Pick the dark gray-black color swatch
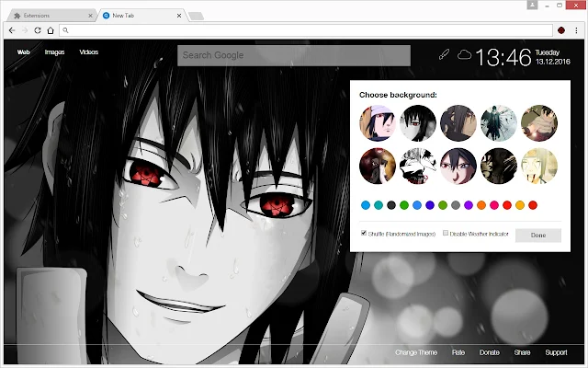This screenshot has height=368, width=588. pos(391,205)
